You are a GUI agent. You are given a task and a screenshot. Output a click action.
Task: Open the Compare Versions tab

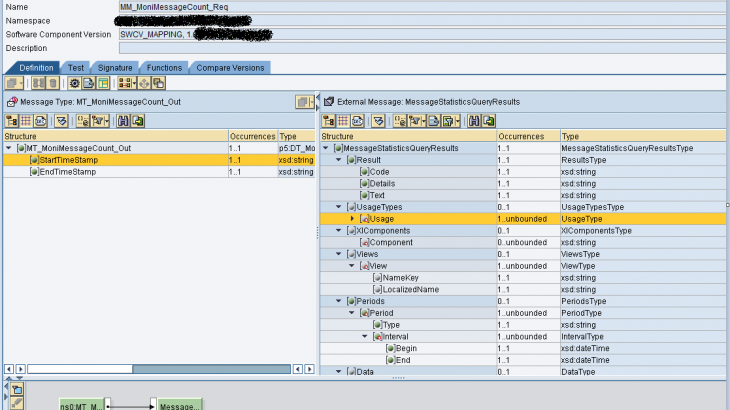point(231,67)
